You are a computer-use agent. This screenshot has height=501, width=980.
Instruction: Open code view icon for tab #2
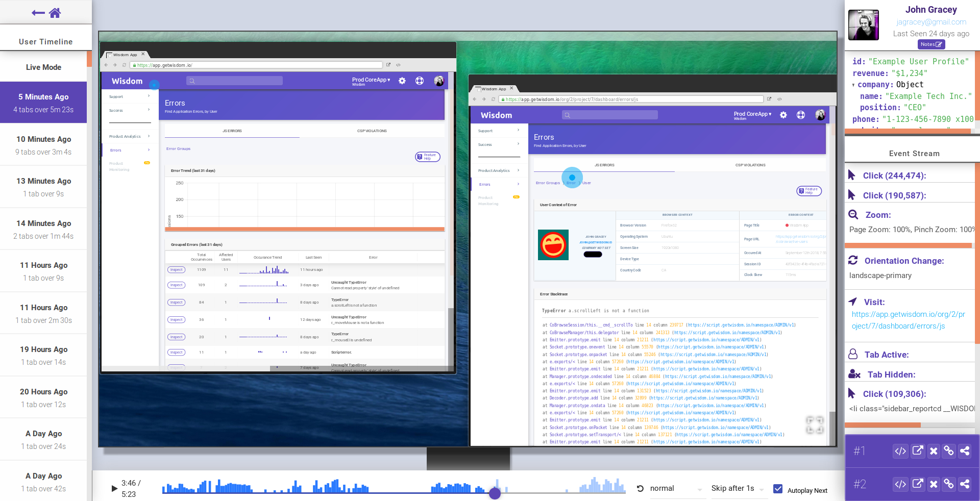pyautogui.click(x=900, y=484)
